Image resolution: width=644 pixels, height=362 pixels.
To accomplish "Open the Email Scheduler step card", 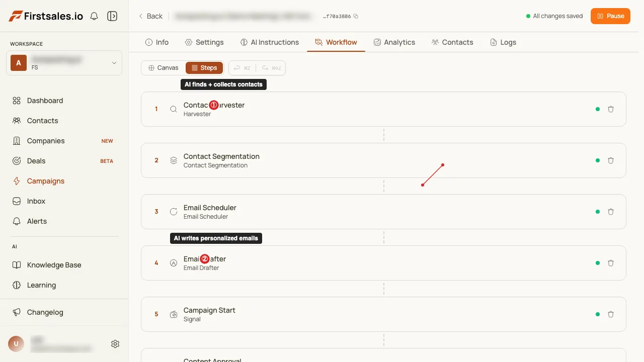I will 383,212.
